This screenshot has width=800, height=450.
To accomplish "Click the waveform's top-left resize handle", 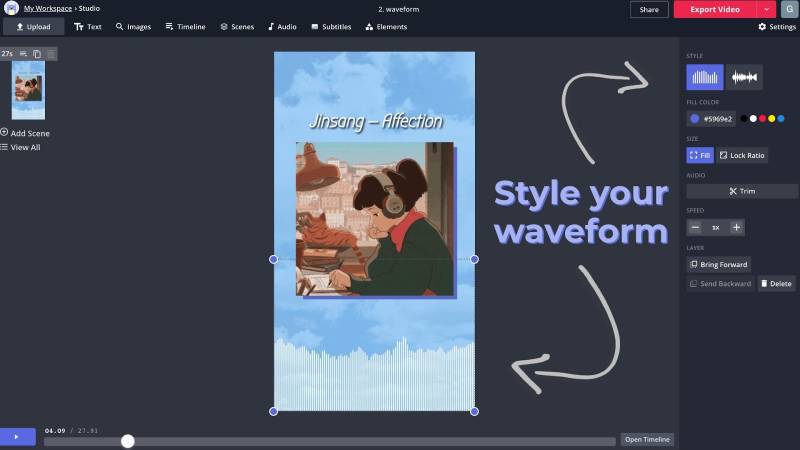I will pyautogui.click(x=273, y=259).
